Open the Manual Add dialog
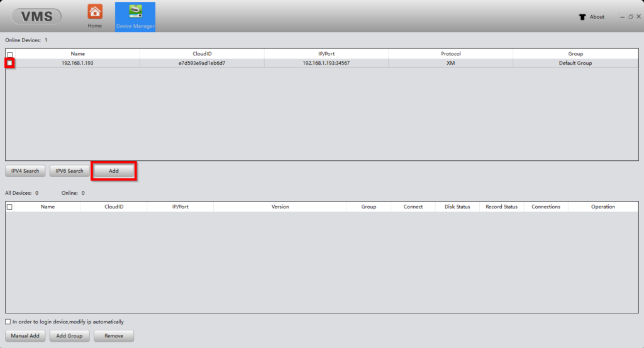 (x=25, y=336)
